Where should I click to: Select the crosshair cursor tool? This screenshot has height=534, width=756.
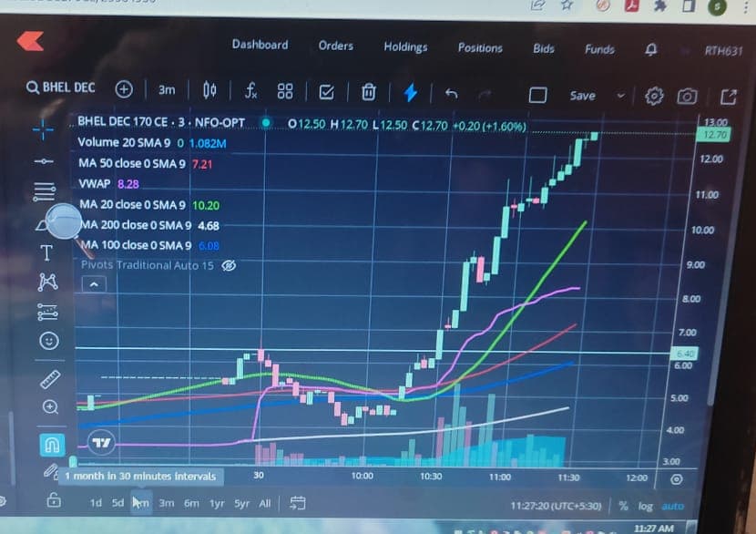pyautogui.click(x=44, y=129)
